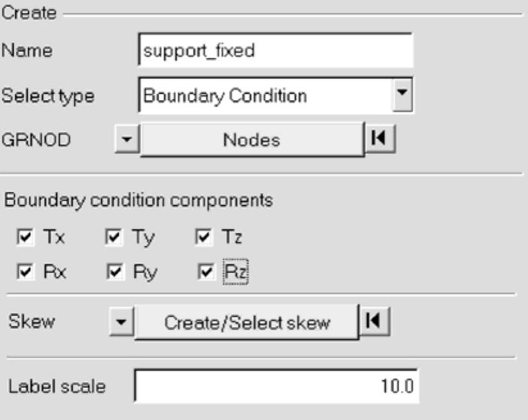
Task: Uncheck the Tx translation checkbox
Action: pos(25,238)
